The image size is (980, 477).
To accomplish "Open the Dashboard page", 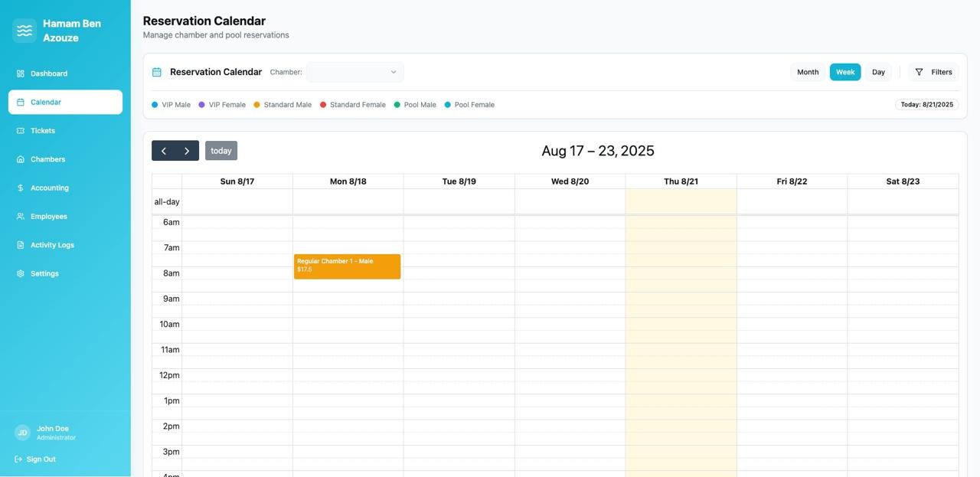I will pos(65,74).
